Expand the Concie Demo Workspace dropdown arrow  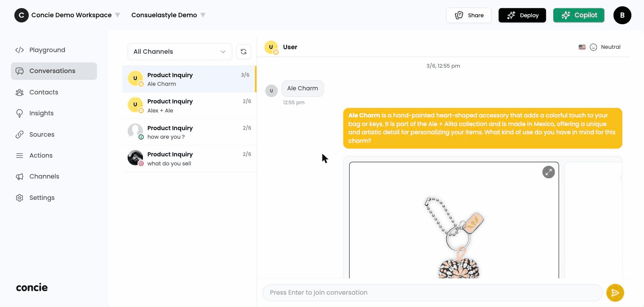117,15
